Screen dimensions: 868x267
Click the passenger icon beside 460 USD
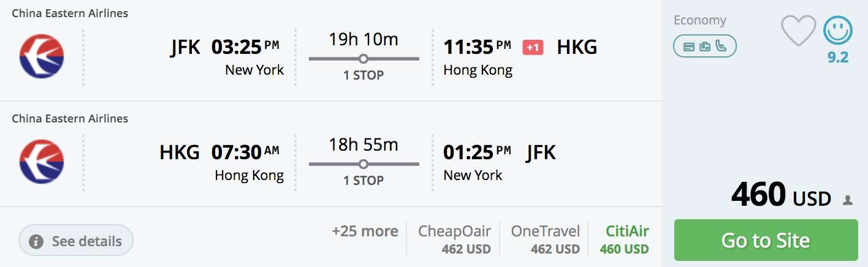coord(848,200)
